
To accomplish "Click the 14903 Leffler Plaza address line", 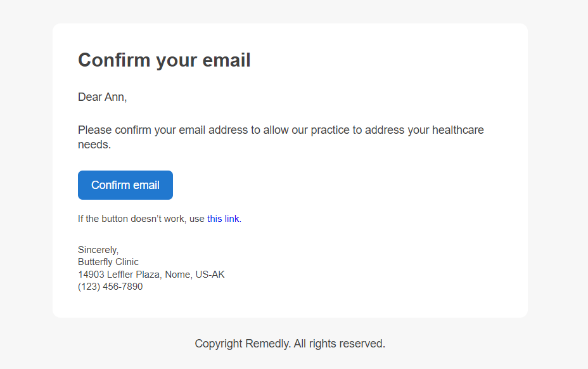I will 151,275.
